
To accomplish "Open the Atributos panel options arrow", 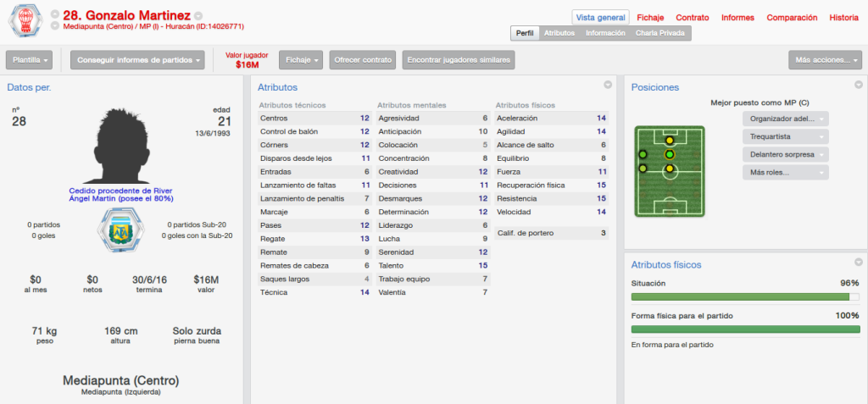I will click(x=608, y=85).
